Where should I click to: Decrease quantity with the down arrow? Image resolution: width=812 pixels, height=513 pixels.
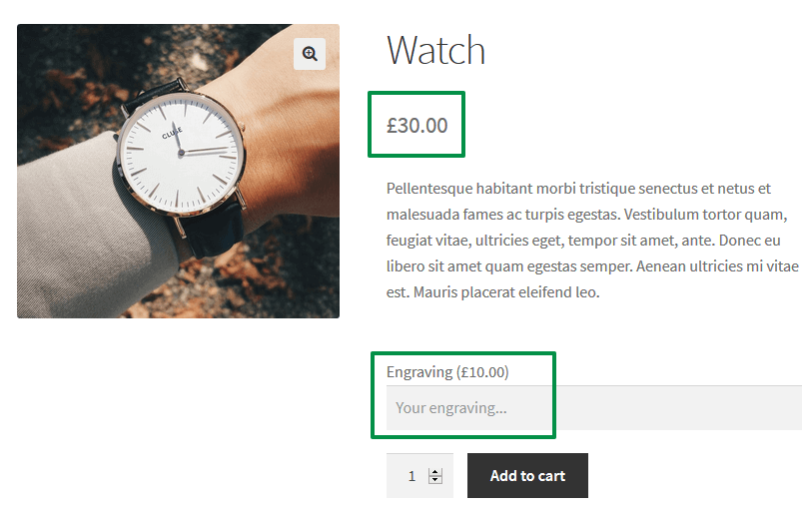pos(435,479)
